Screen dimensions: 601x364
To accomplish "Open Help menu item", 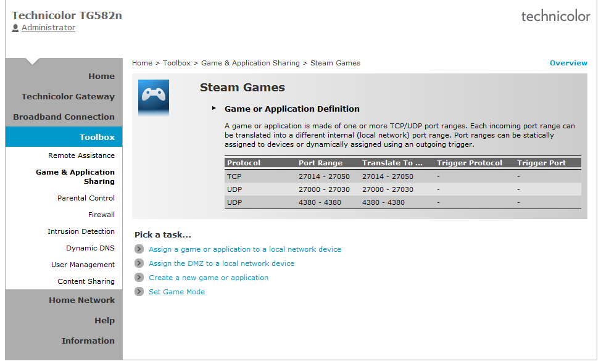I will pos(105,320).
